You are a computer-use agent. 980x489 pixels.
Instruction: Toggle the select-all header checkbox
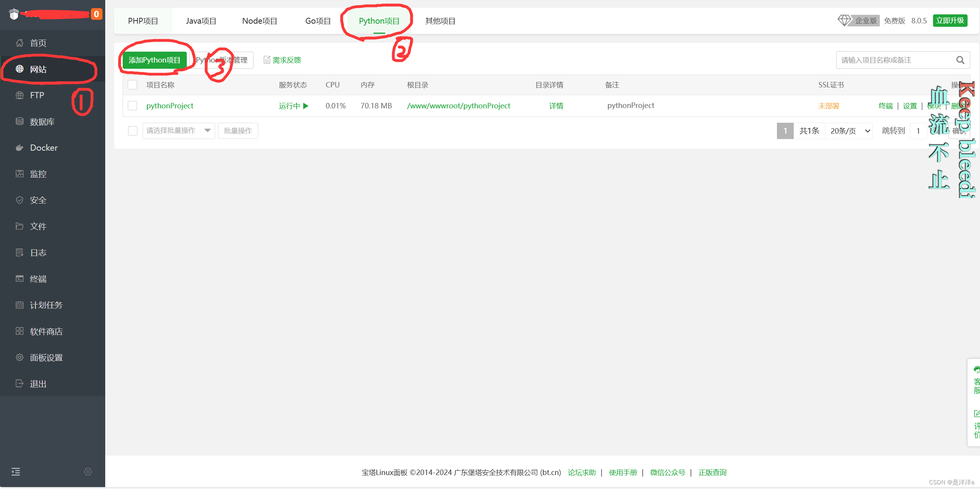pyautogui.click(x=133, y=85)
